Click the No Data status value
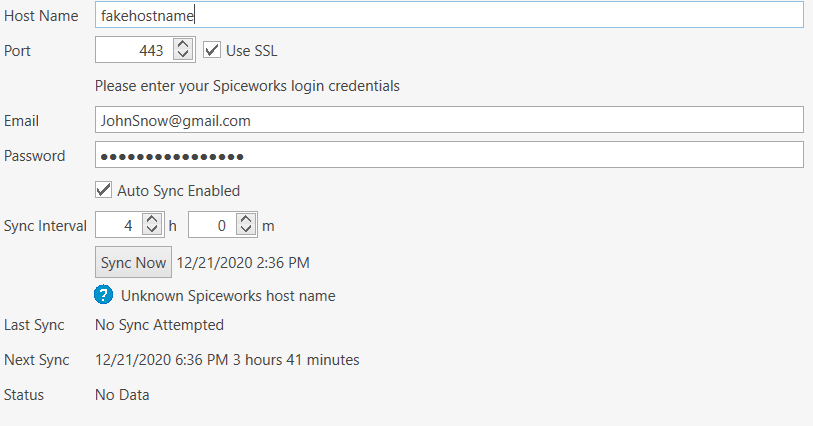Viewport: 813px width, 426px height. [x=122, y=395]
